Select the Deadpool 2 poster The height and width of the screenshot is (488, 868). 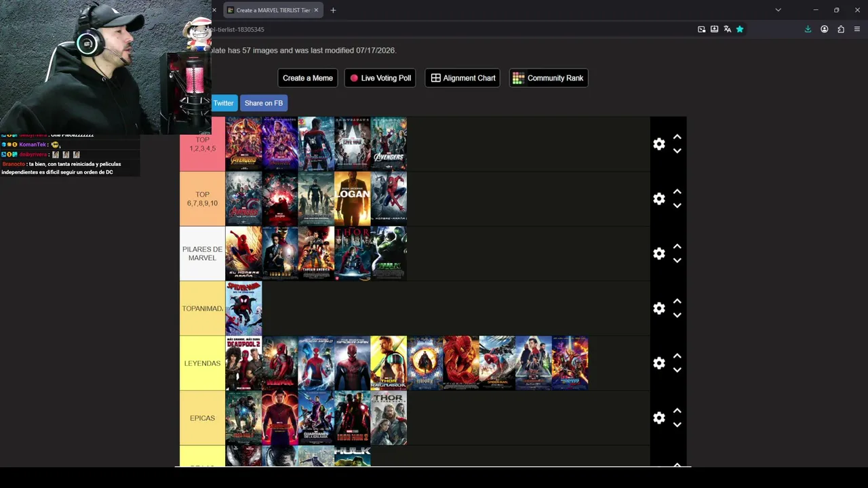[x=243, y=363]
